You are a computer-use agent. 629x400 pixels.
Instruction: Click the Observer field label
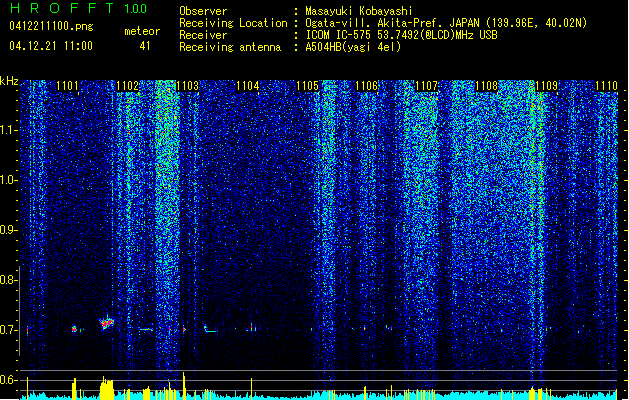pos(203,11)
